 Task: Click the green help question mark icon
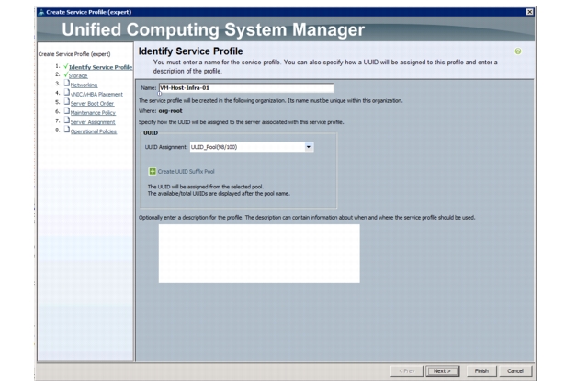518,51
